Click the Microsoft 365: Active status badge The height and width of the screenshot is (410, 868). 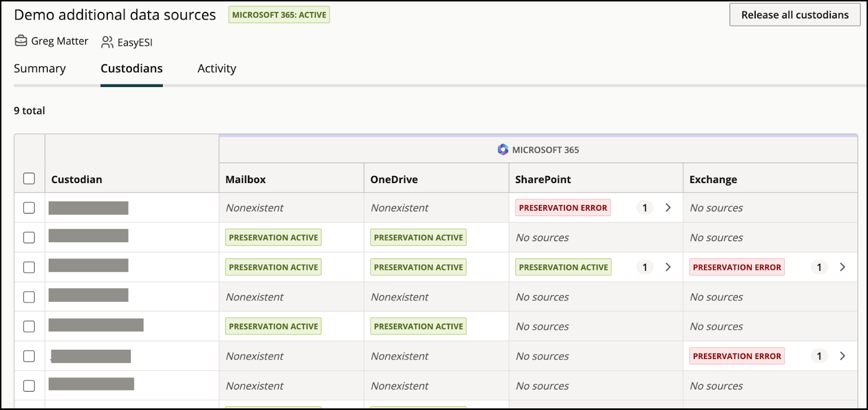click(279, 15)
